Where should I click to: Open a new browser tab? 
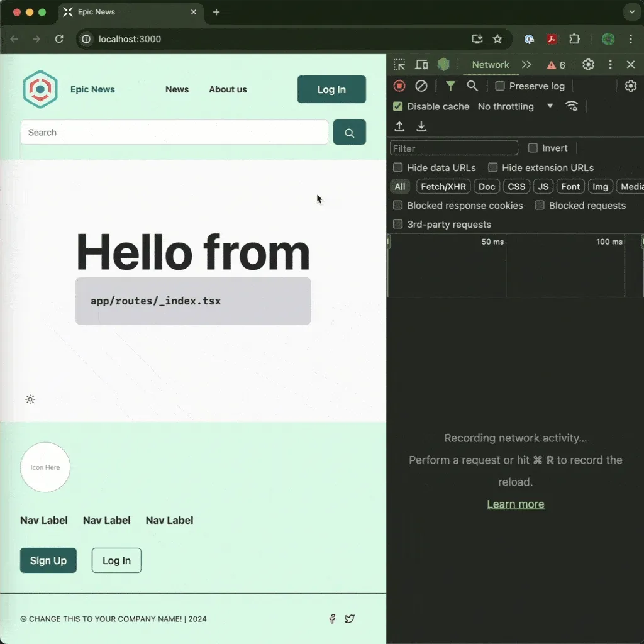tap(216, 12)
